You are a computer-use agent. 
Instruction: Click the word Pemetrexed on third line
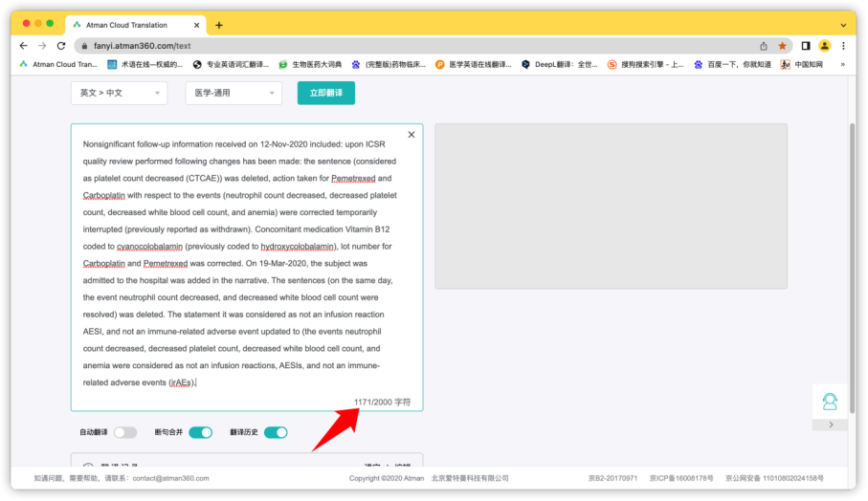pyautogui.click(x=353, y=178)
